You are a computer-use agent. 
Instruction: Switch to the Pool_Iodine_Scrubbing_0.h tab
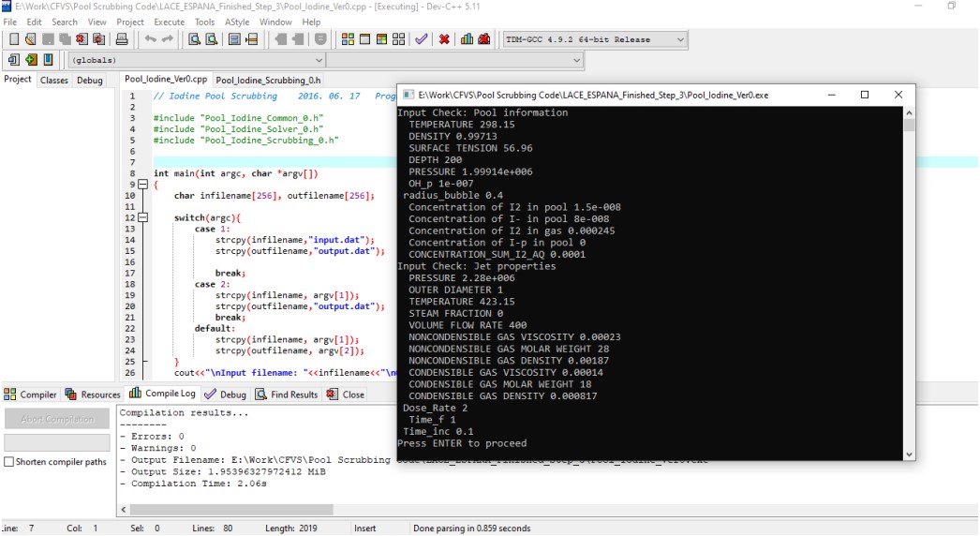tap(268, 81)
